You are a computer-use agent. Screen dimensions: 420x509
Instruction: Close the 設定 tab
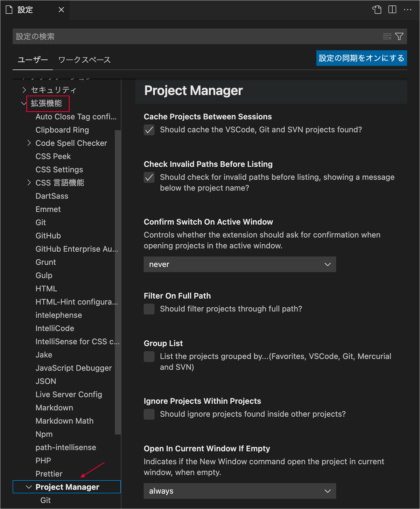click(x=61, y=10)
